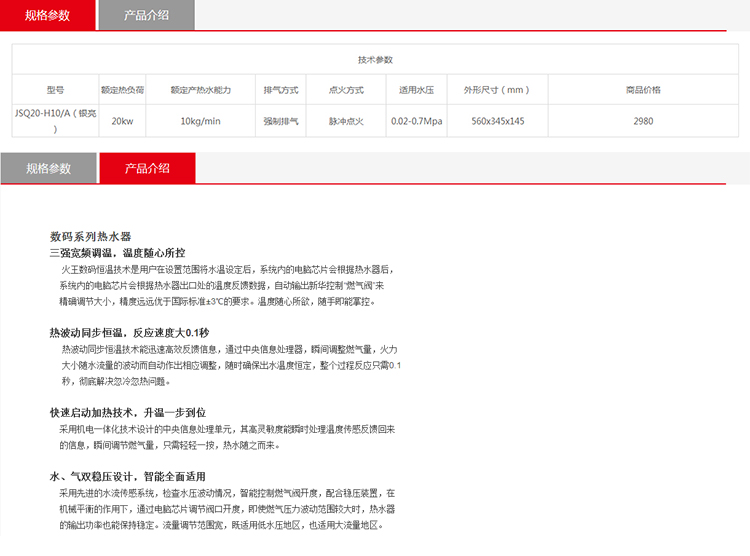Click the 0.02-0.7Mpa water pressure value
750x556 pixels.
point(416,121)
